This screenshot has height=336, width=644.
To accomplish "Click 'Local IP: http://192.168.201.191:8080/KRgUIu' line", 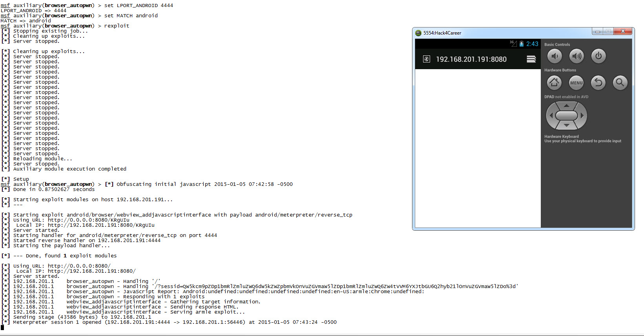I will tap(78, 225).
